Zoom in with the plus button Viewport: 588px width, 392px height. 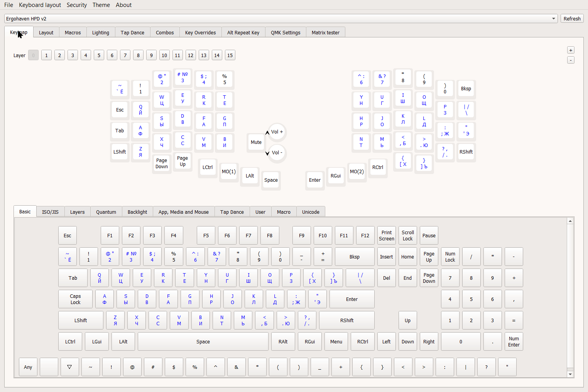coord(571,50)
